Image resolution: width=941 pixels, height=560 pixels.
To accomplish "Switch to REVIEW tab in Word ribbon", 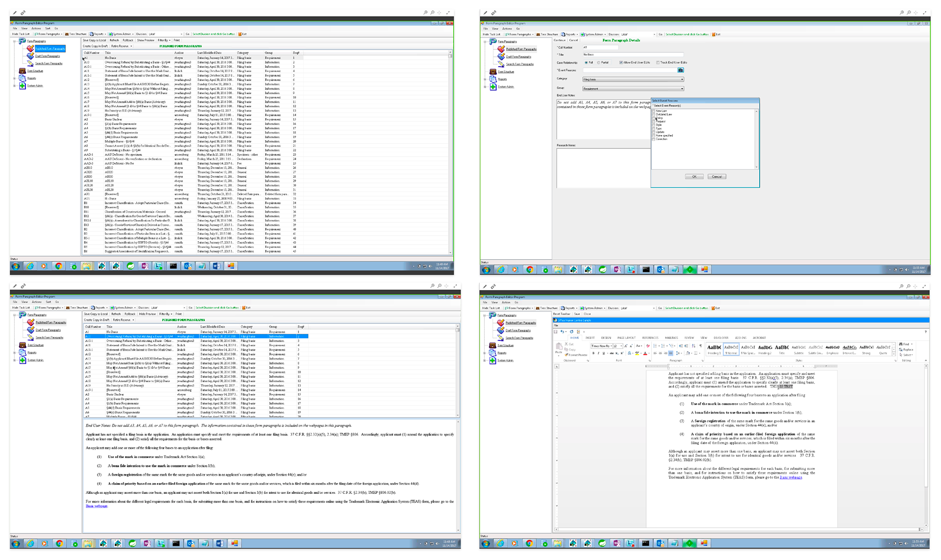I will (x=689, y=338).
